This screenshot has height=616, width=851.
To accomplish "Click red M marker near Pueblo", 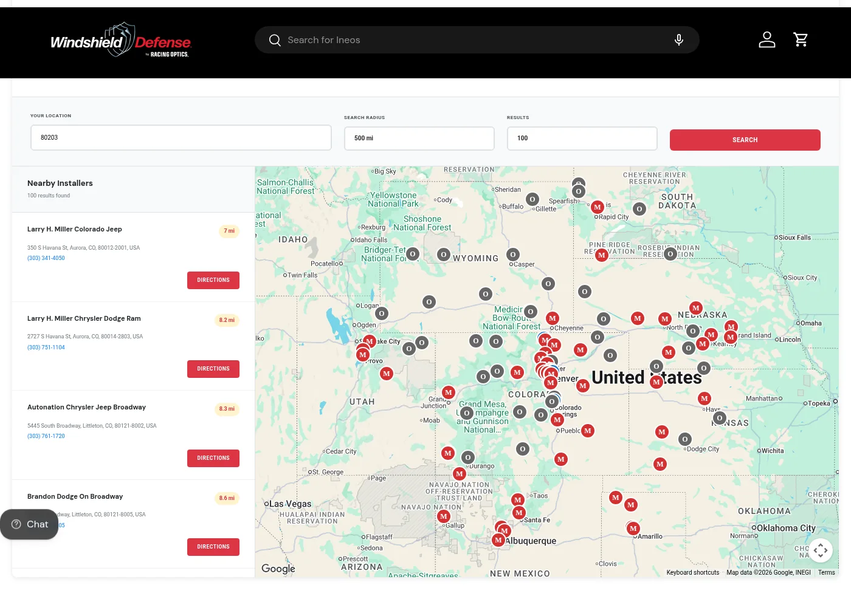I will tap(587, 431).
